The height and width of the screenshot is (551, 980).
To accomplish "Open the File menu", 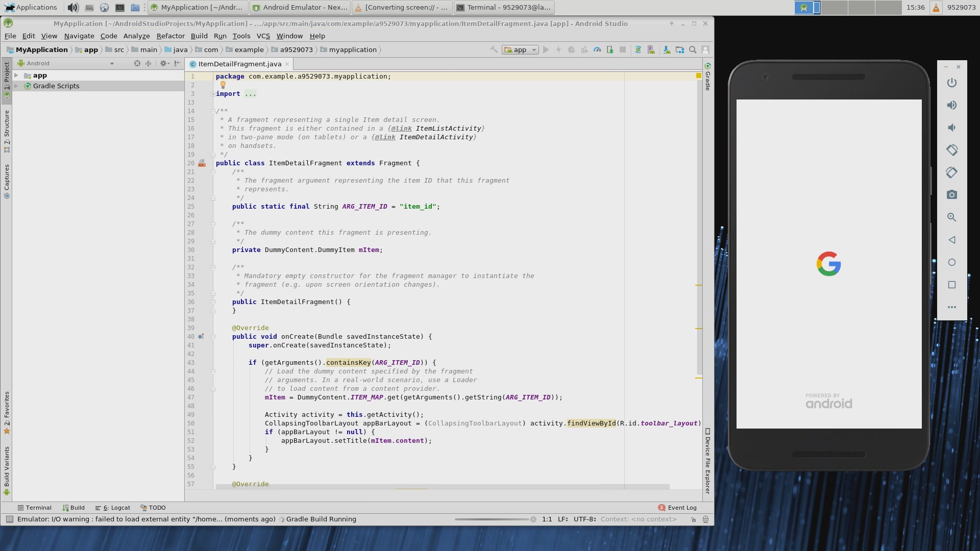I will (x=10, y=36).
